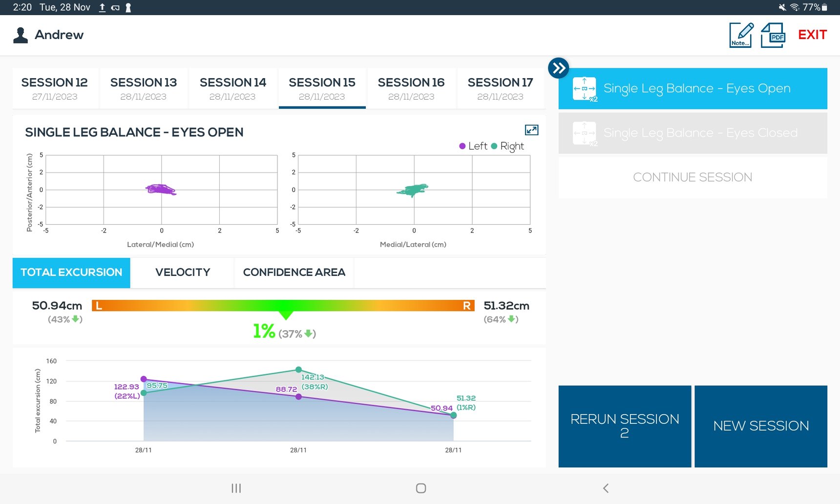Click the left-right asymmetry gradient bar
Image resolution: width=840 pixels, height=504 pixels.
pyautogui.click(x=283, y=306)
